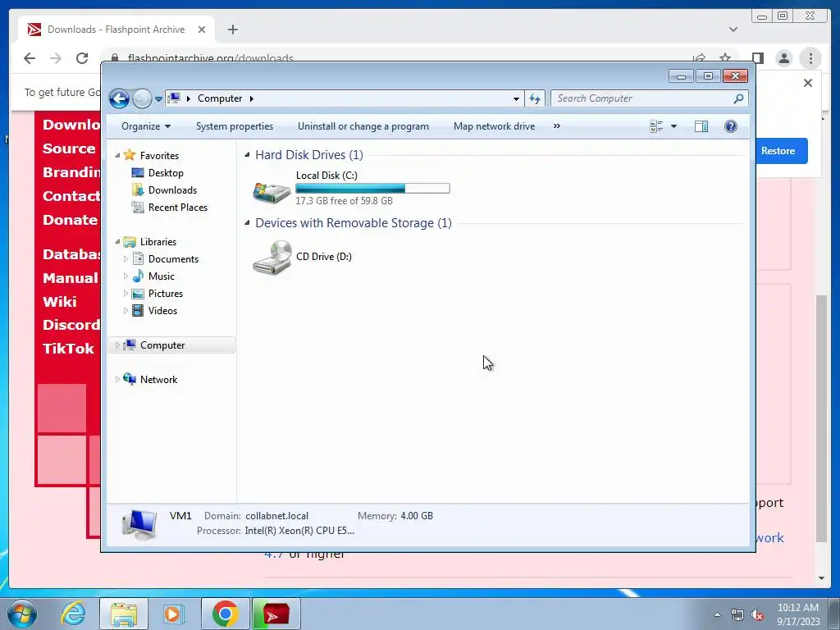840x630 pixels.
Task: Open the Pictures library
Action: [166, 294]
